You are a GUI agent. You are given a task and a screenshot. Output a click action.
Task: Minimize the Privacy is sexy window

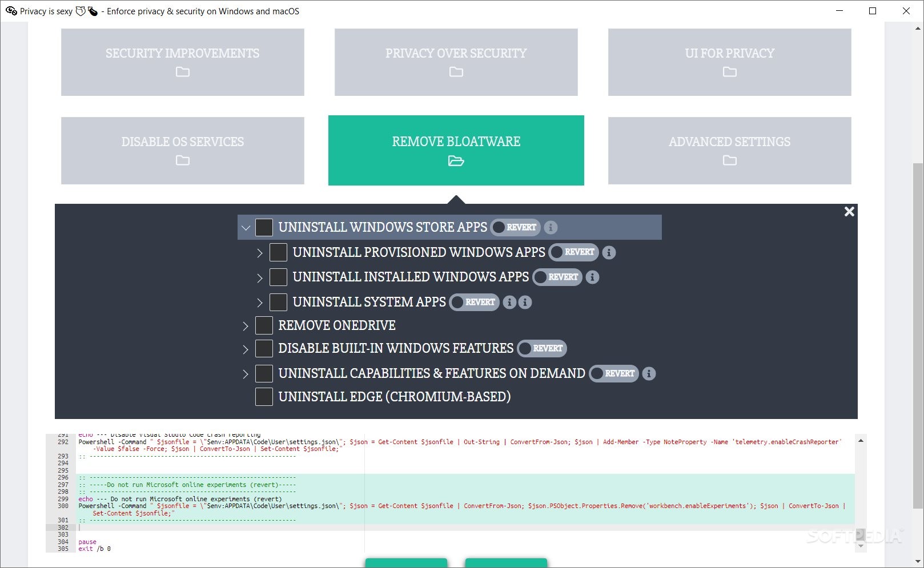point(839,11)
